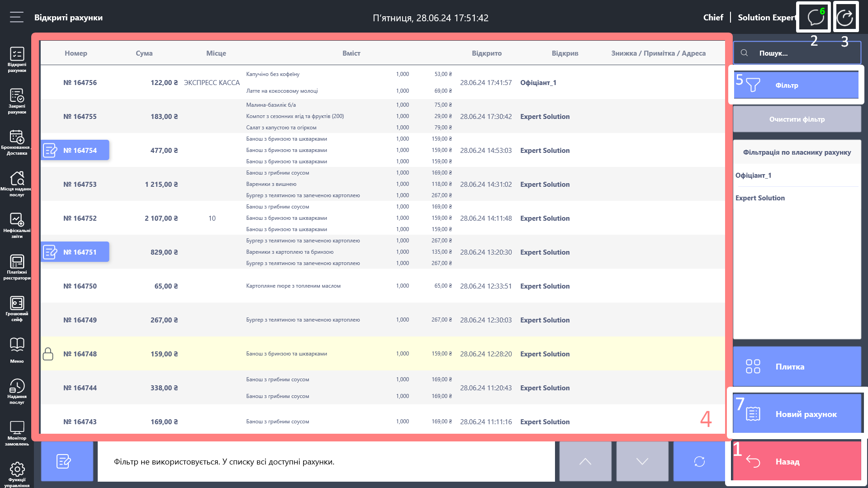This screenshot has width=868, height=488.
Task: Sort by the Сума column header
Action: (x=144, y=53)
